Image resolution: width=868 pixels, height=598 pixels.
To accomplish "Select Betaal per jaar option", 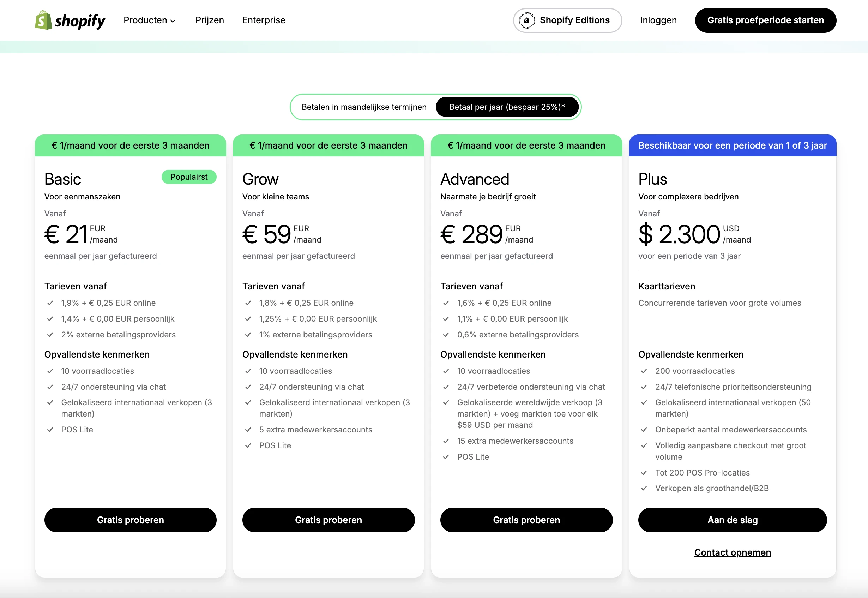I will coord(507,107).
